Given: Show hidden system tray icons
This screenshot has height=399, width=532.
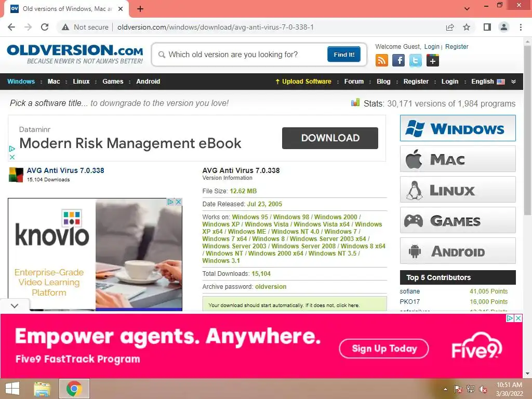Looking at the screenshot, I should [445, 389].
